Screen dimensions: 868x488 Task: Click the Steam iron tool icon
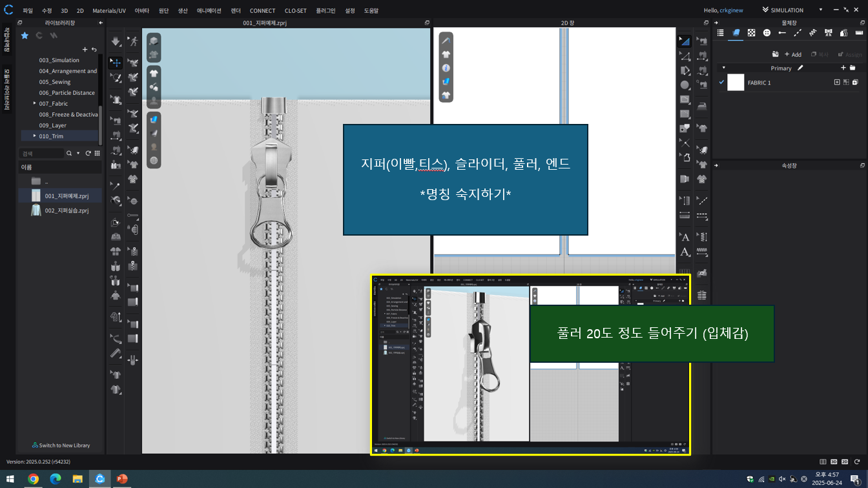(x=702, y=107)
